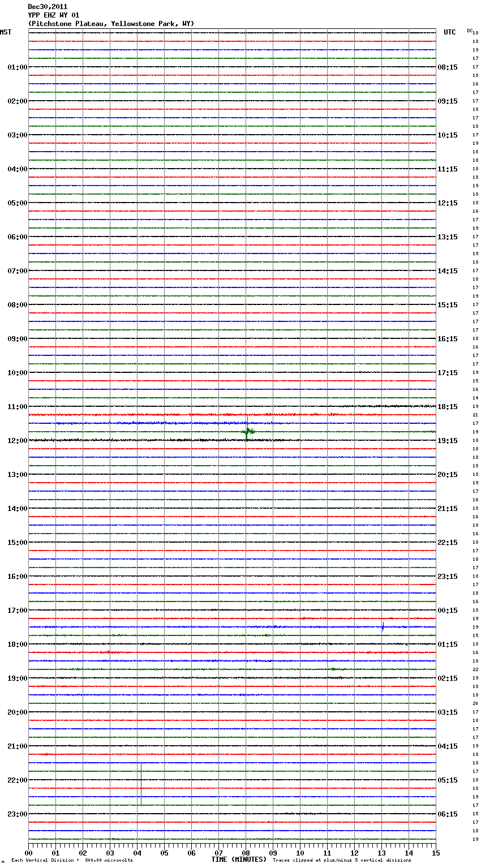Screen dimensions: 481x868
Task: Click the 22:00 MST time label
Action: tap(17, 780)
